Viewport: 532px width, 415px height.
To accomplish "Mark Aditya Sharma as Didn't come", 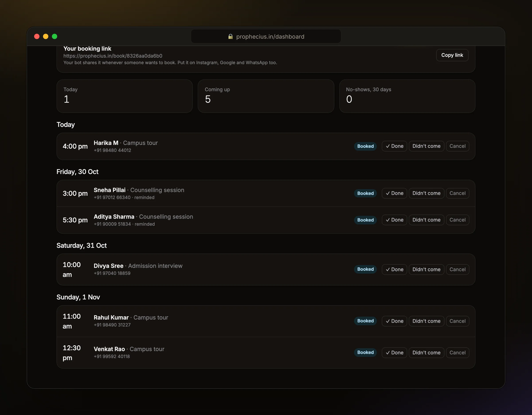I will tap(426, 220).
